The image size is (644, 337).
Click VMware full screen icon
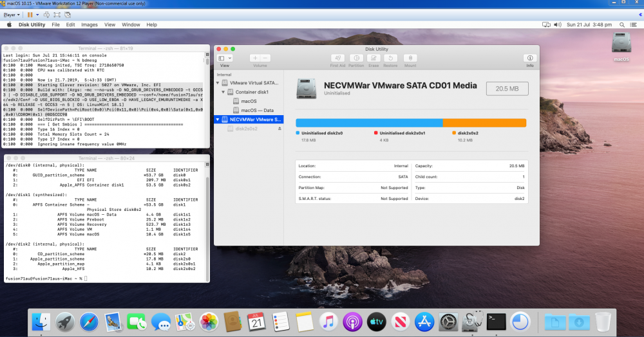(57, 15)
